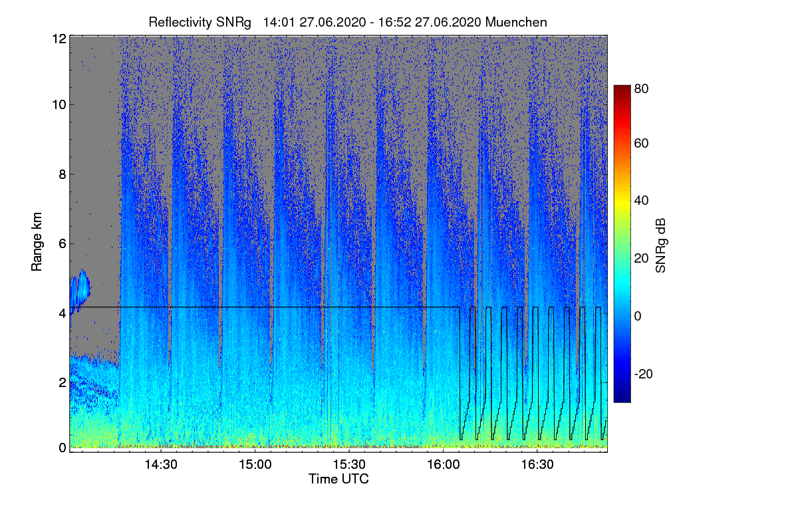The height and width of the screenshot is (532, 798).
Task: Click the '0' range tick label
Action: pyautogui.click(x=62, y=448)
